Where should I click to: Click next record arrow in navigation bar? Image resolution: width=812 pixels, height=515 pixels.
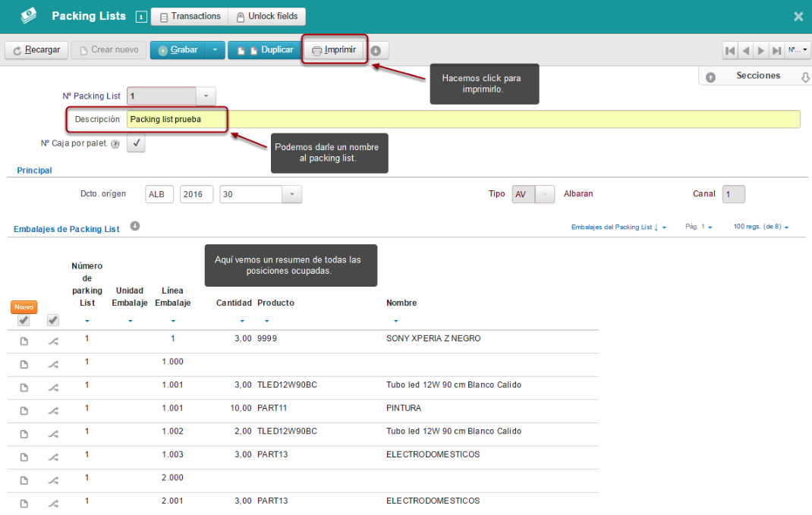[760, 51]
